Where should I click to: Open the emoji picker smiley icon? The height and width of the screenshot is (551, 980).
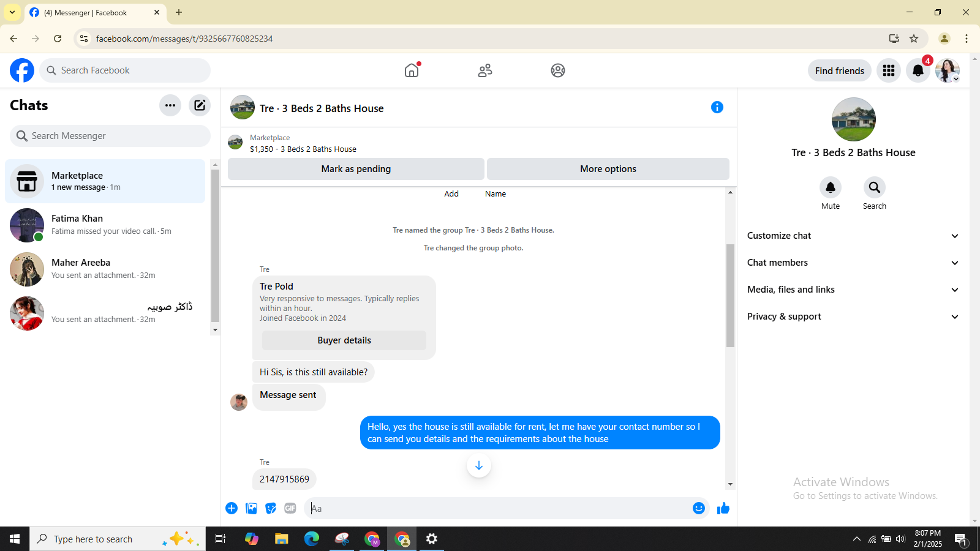click(x=699, y=508)
